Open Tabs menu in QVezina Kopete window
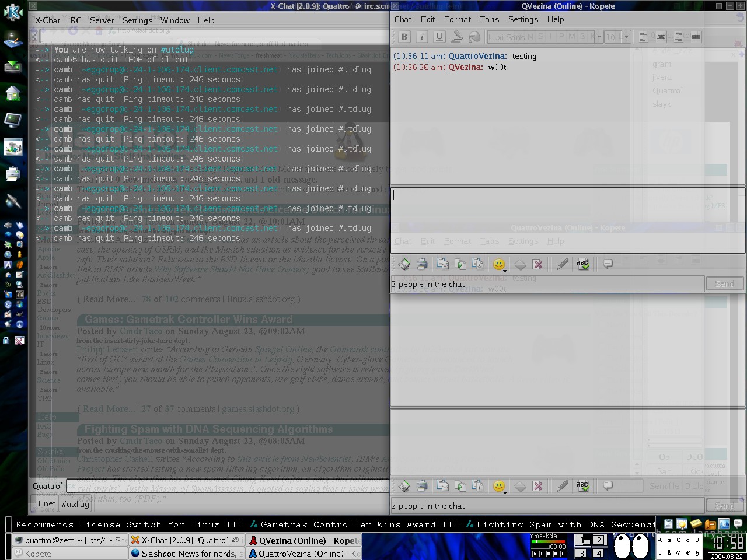 pos(490,19)
